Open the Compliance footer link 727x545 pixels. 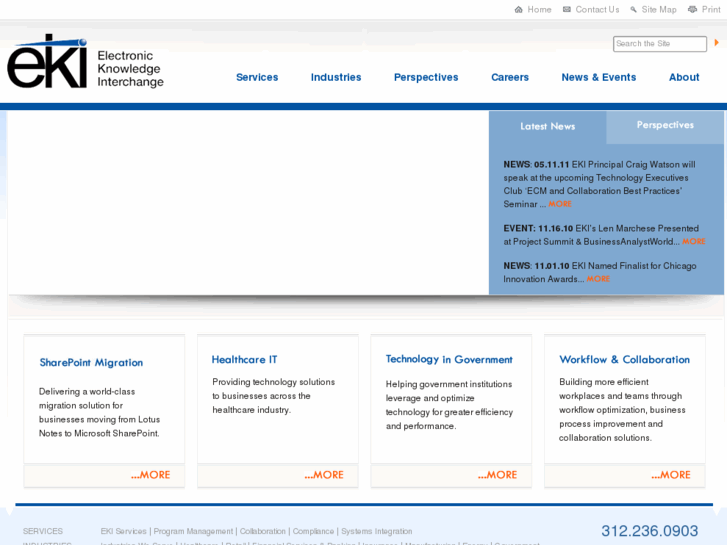coord(313,531)
